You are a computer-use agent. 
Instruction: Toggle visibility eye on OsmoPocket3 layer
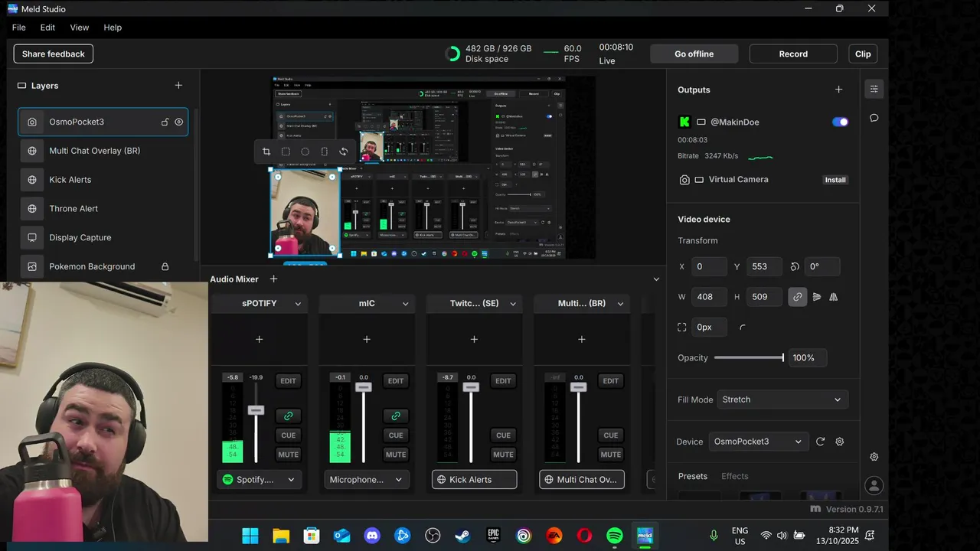(179, 122)
